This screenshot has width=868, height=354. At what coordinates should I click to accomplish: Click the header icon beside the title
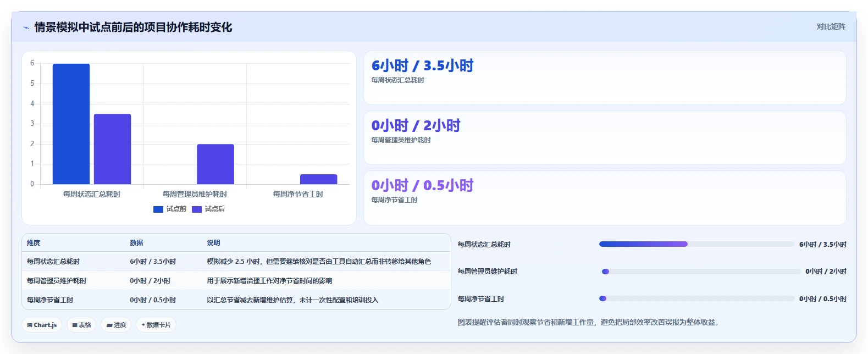pos(26,27)
